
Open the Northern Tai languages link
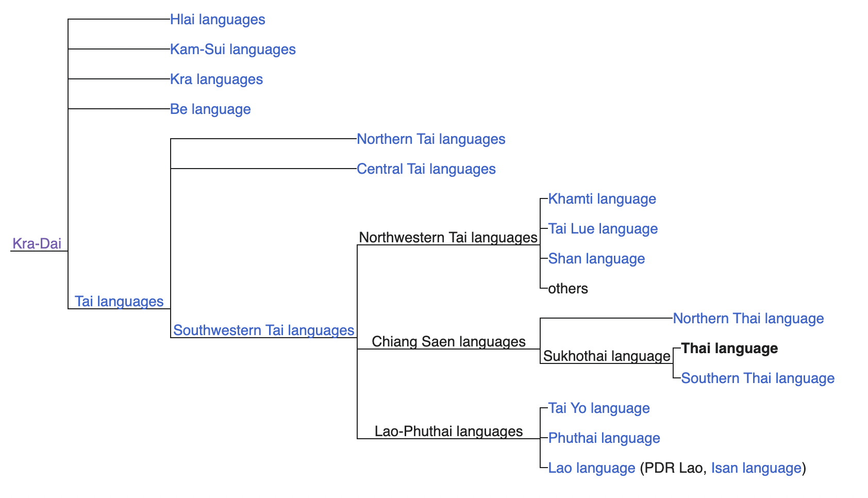click(431, 139)
